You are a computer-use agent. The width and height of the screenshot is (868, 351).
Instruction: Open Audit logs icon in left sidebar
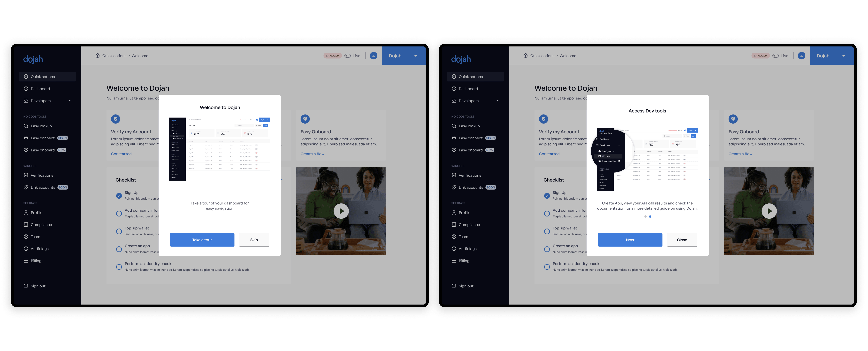click(26, 249)
